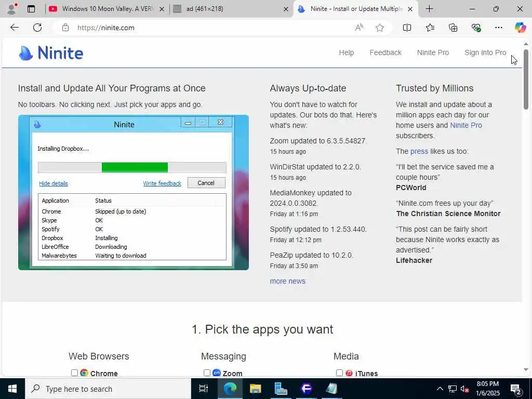Viewport: 532px width, 399px height.
Task: Open Browser essentials heart icon
Action: click(x=476, y=28)
